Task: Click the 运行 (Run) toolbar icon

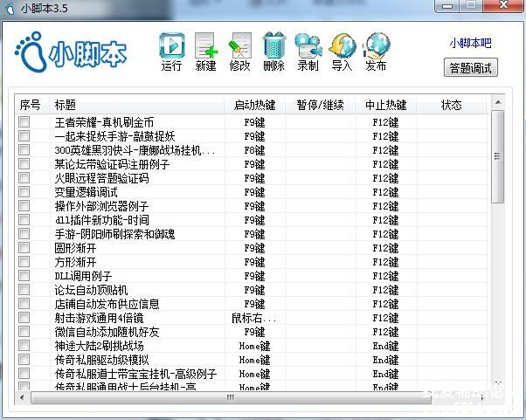Action: 172,45
